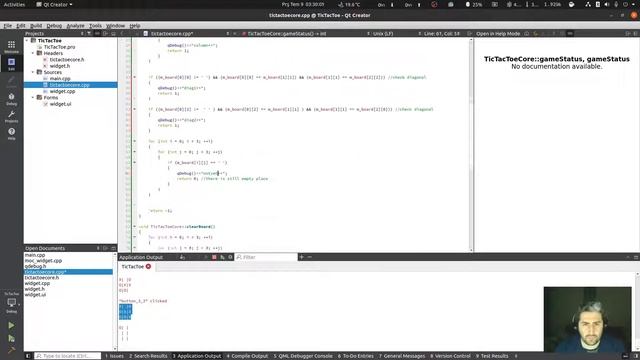
Task: Start debugging with Run-debug button
Action: [x=11, y=338]
